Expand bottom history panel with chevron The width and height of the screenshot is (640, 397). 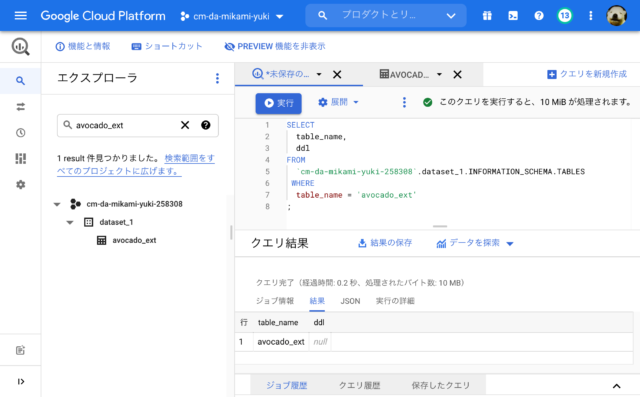tap(616, 386)
